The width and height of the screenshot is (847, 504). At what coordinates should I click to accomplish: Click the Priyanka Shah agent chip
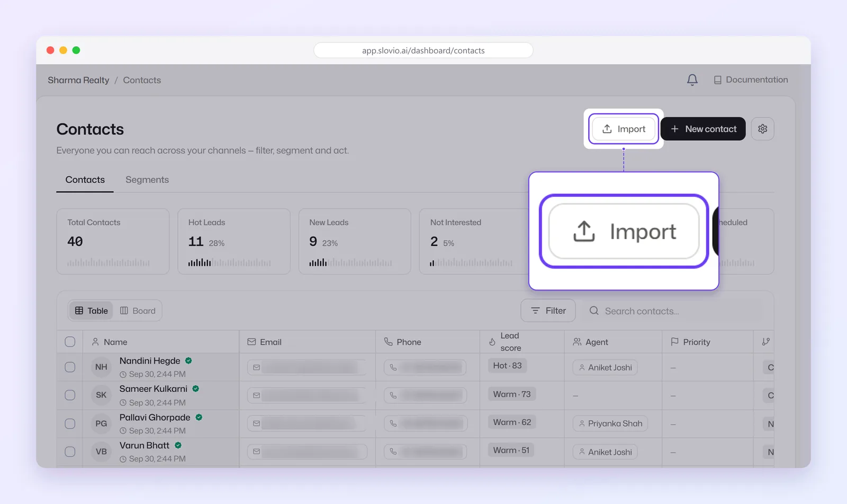[x=610, y=424]
